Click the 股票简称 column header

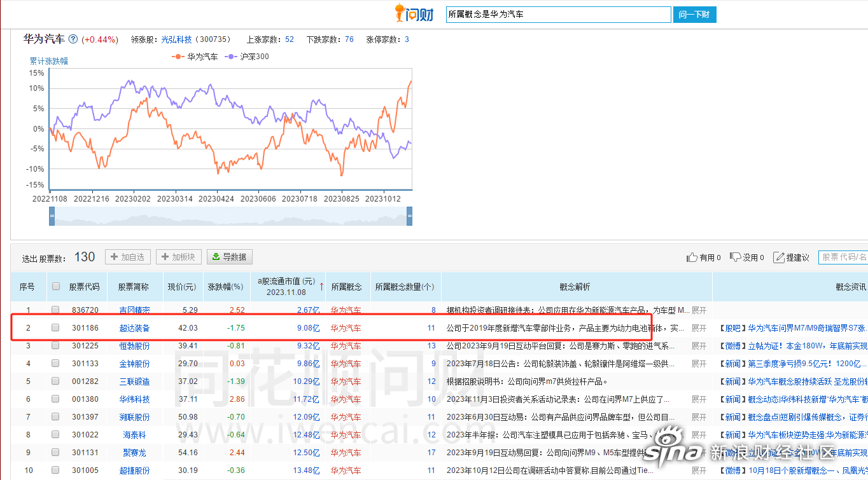tap(134, 287)
